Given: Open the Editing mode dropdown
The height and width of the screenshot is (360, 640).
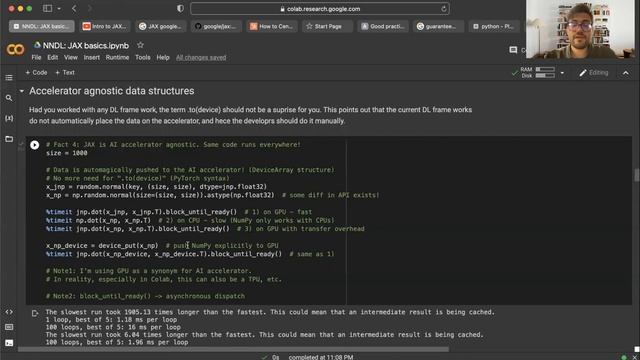Looking at the screenshot, I should [x=594, y=73].
